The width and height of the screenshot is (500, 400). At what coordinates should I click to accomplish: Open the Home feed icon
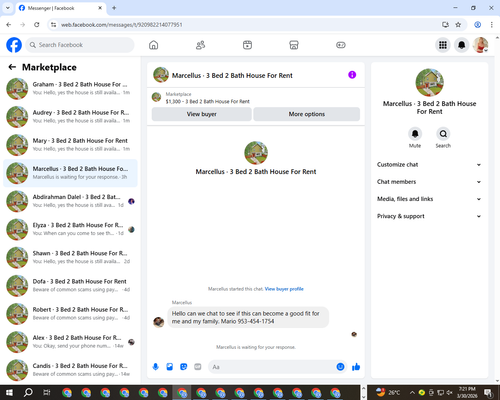pyautogui.click(x=153, y=45)
